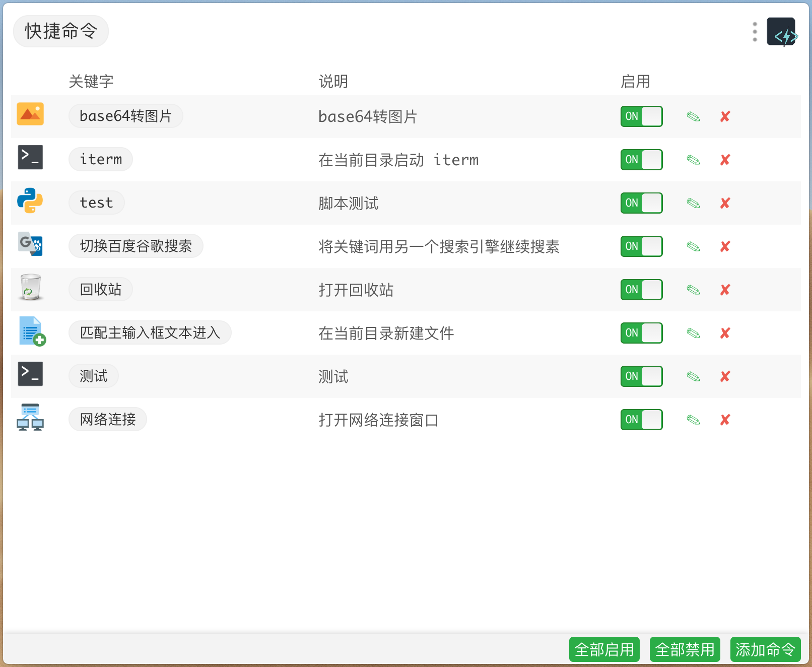Delete the base64转图片 command

725,117
